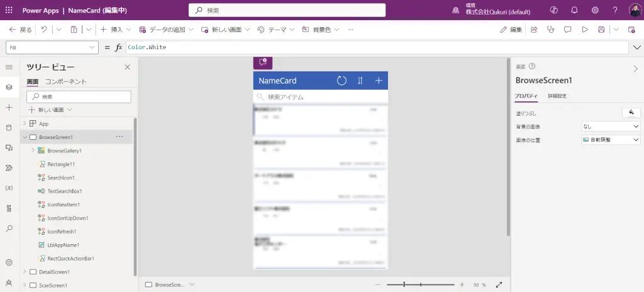Open the save options dropdown arrow

pos(616,30)
